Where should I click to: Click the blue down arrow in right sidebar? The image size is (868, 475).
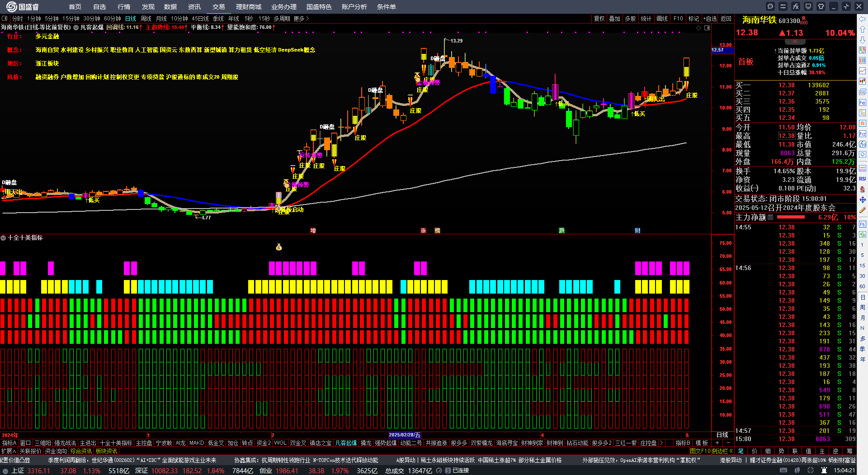click(x=863, y=40)
